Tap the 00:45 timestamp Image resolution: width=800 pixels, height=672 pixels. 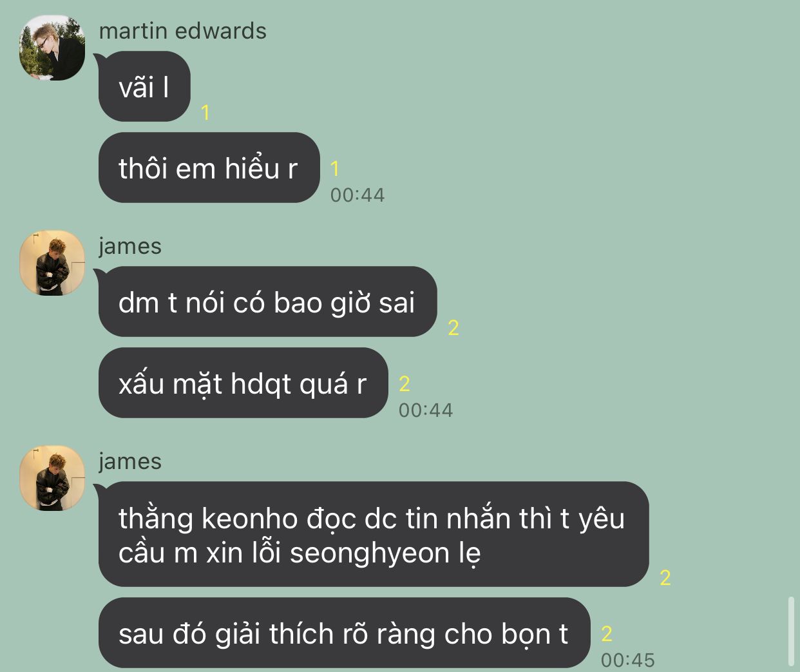(x=627, y=660)
